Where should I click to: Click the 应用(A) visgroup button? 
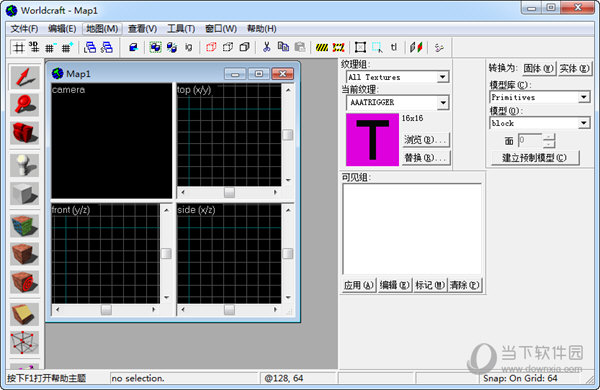point(359,285)
